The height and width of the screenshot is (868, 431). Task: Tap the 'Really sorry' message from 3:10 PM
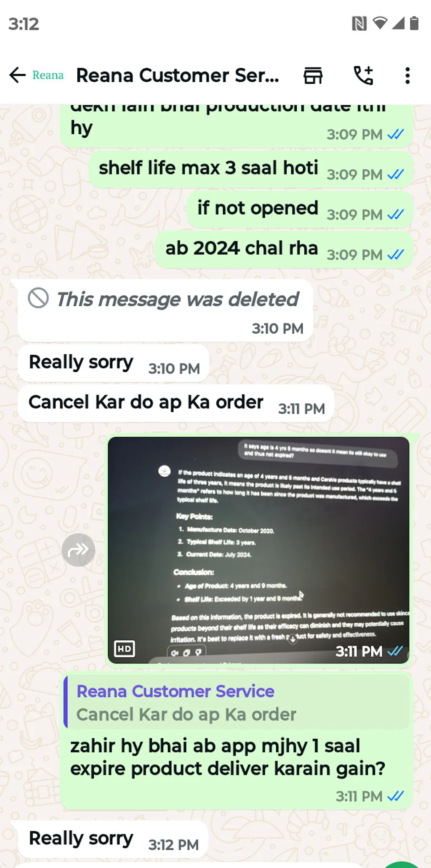pyautogui.click(x=114, y=363)
